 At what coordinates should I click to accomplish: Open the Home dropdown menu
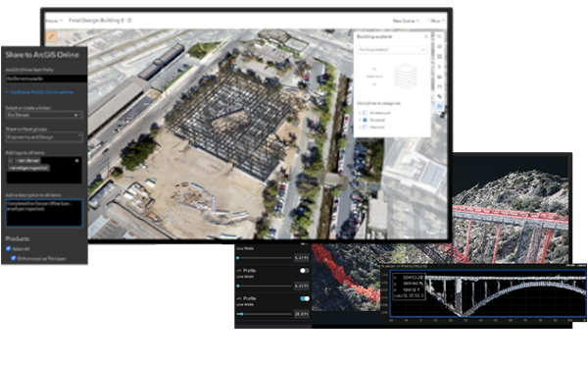click(x=54, y=21)
